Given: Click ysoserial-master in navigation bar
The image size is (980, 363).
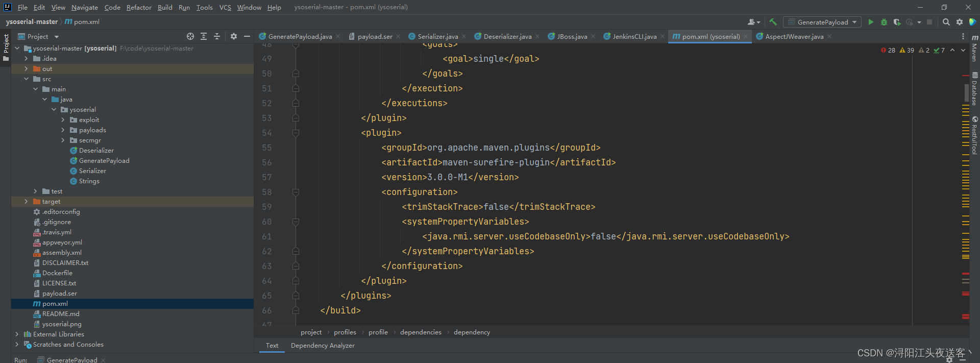Looking at the screenshot, I should point(32,22).
